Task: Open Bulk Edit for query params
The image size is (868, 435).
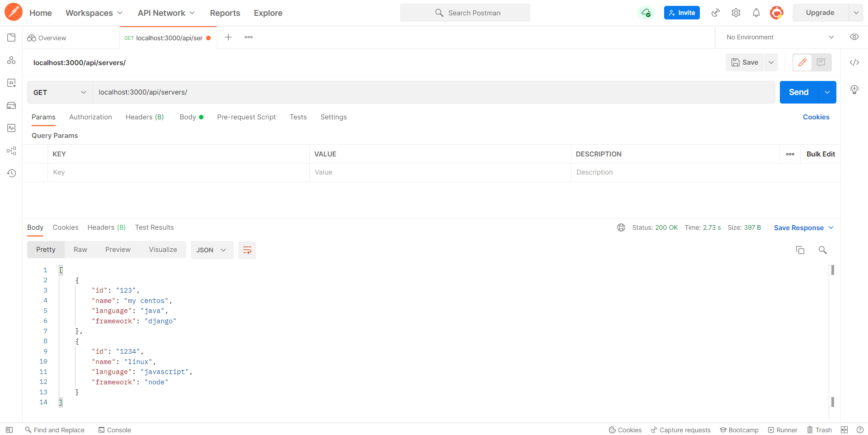Action: 821,154
